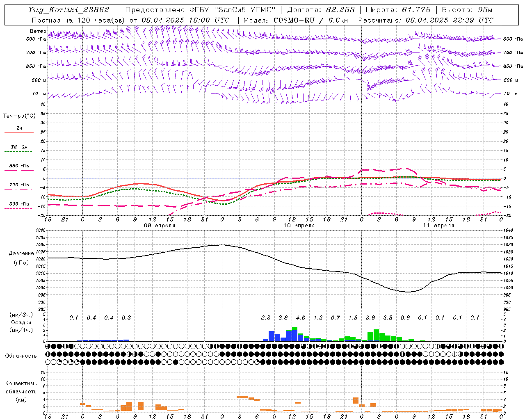Click the "(мм/1ч.)" unit label
Screen dimensions: 525x420
21,330
